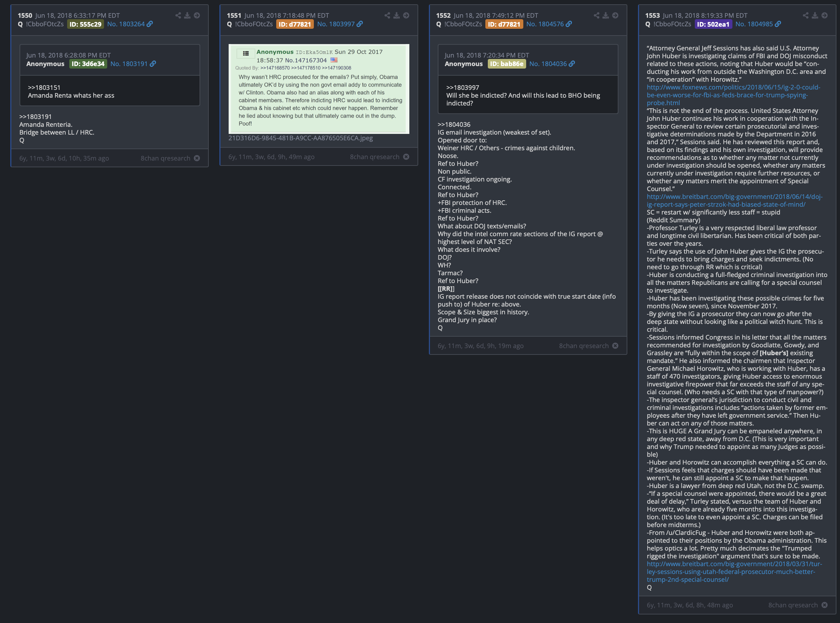This screenshot has height=623, width=840.
Task: Download post 1553 with download icon
Action: coord(815,16)
